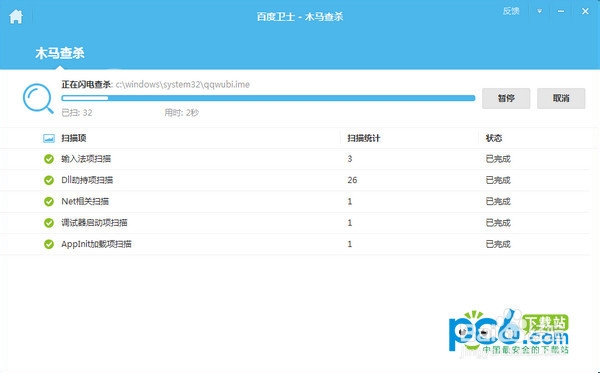Click green check icon beside Dll劫持项扫描

pyautogui.click(x=49, y=180)
